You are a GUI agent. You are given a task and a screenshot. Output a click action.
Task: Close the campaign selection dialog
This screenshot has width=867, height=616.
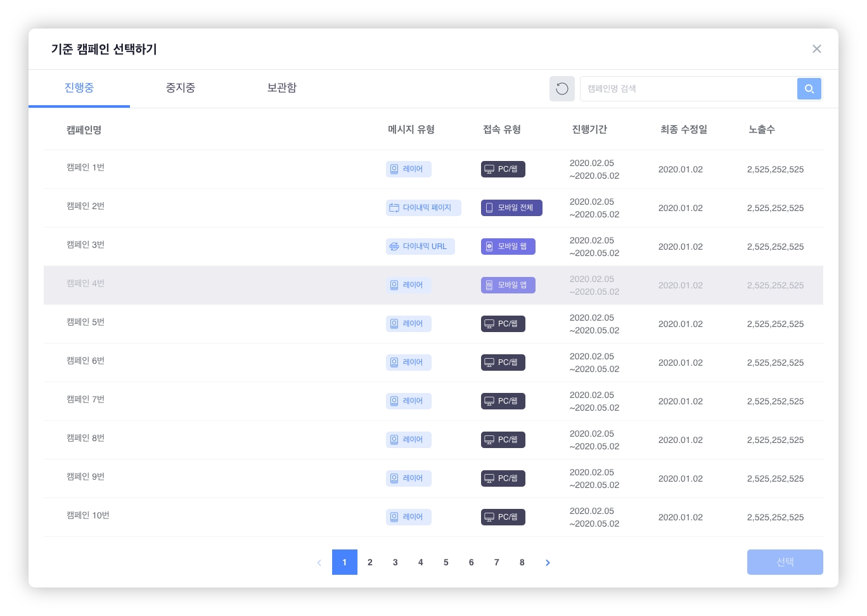coord(816,49)
